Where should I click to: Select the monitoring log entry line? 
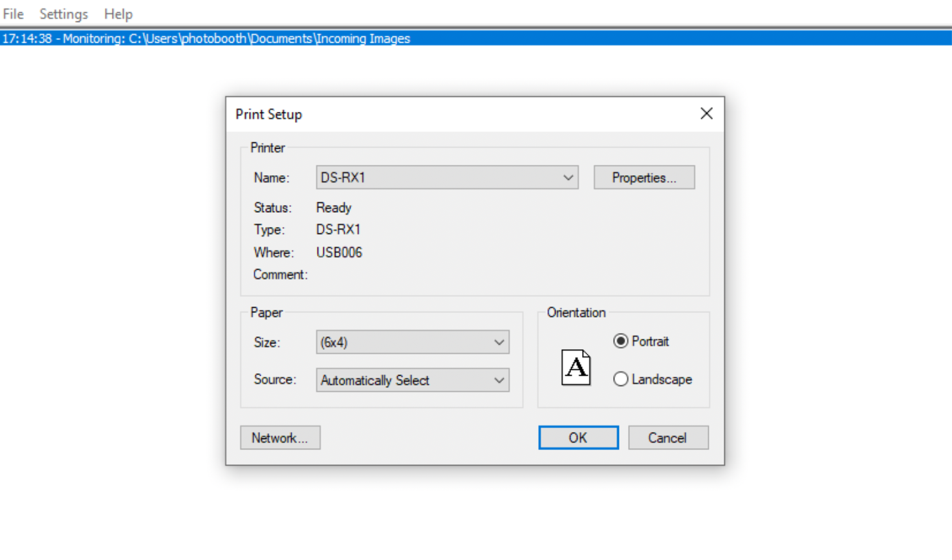(476, 38)
